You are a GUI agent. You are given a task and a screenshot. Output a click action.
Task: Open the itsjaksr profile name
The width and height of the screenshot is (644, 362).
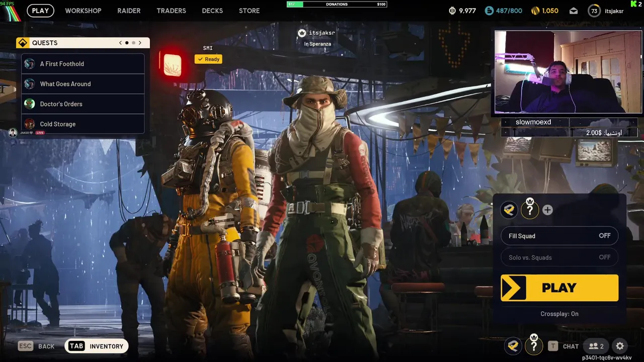coord(614,11)
